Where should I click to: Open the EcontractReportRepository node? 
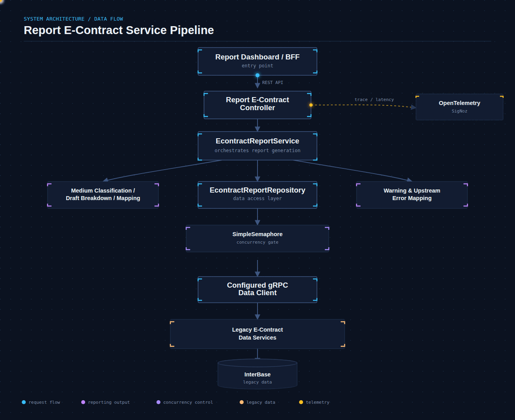pos(257,195)
